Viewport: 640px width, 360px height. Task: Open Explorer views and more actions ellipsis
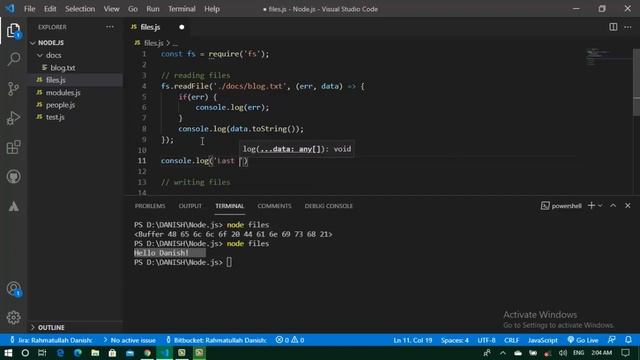pyautogui.click(x=110, y=27)
